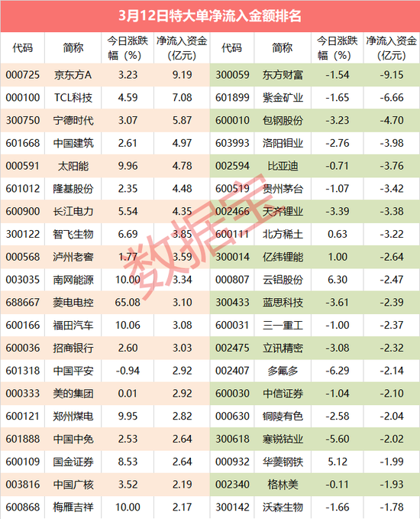
Task: Click stock code 300142
Action: (232, 507)
